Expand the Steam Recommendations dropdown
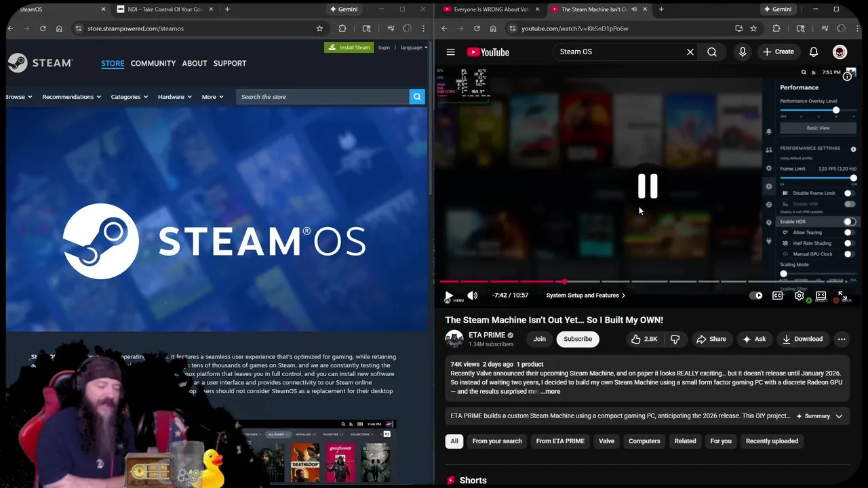 tap(71, 97)
